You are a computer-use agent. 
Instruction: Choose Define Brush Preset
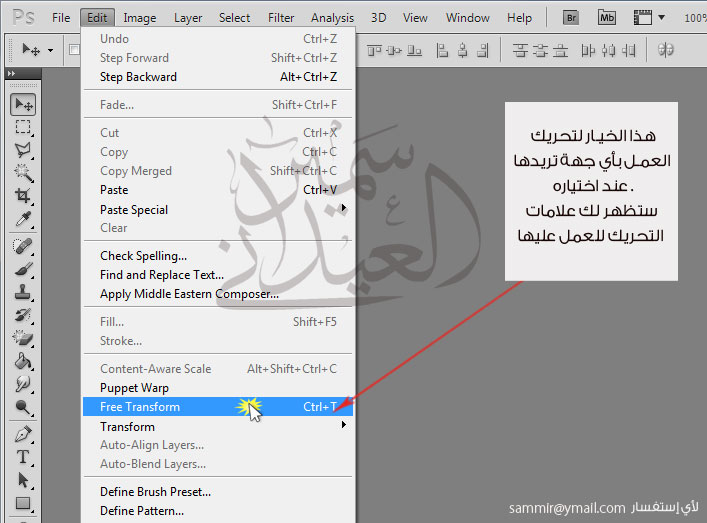pyautogui.click(x=218, y=491)
